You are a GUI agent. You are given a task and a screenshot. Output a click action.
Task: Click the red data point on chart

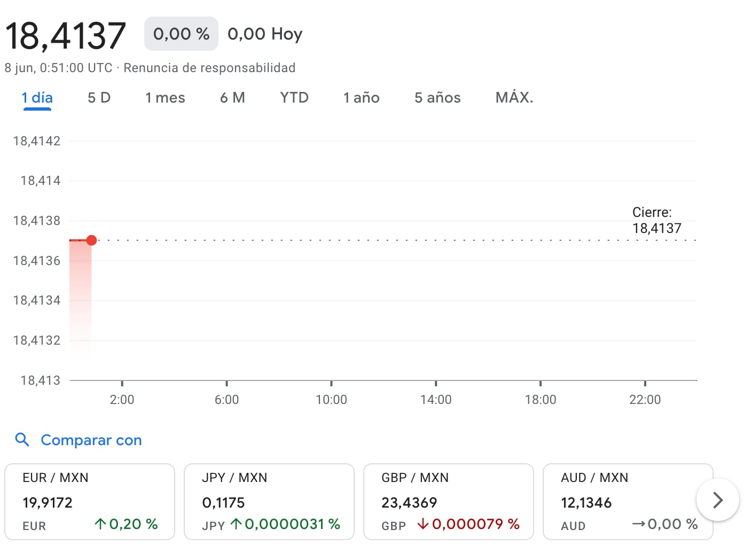pyautogui.click(x=91, y=240)
